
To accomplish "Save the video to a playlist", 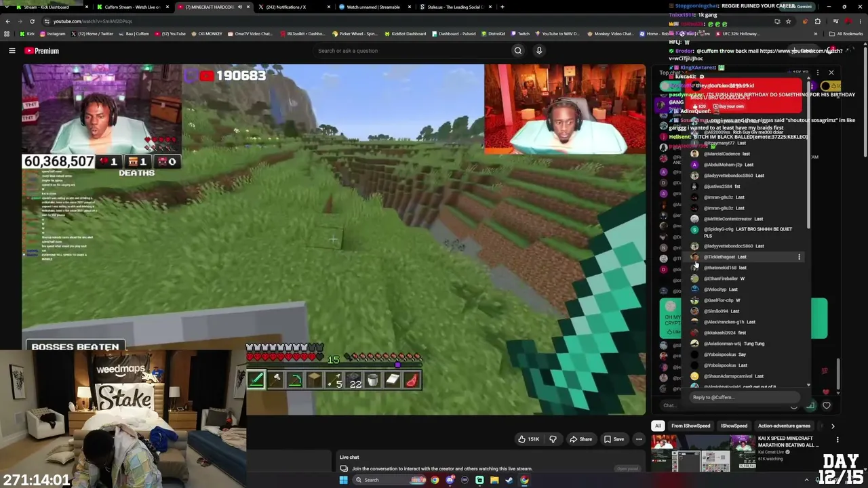I will click(614, 439).
